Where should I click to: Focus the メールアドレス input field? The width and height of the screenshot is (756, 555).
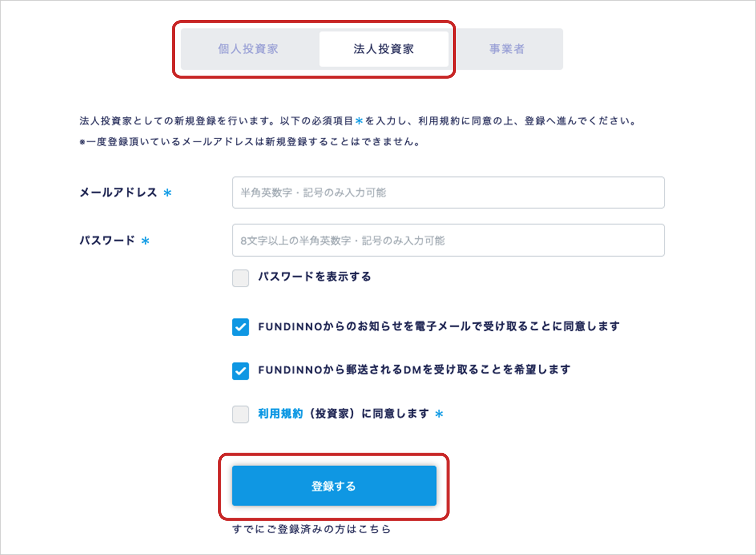point(448,193)
